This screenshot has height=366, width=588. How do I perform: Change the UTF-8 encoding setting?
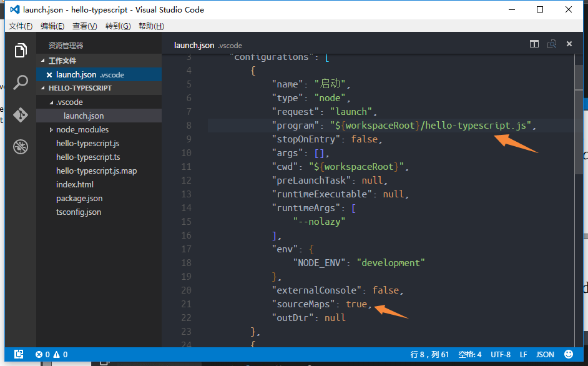[501, 354]
